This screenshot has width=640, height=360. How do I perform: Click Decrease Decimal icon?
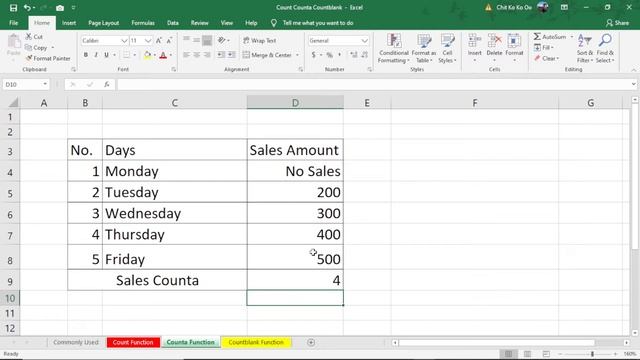pos(364,55)
